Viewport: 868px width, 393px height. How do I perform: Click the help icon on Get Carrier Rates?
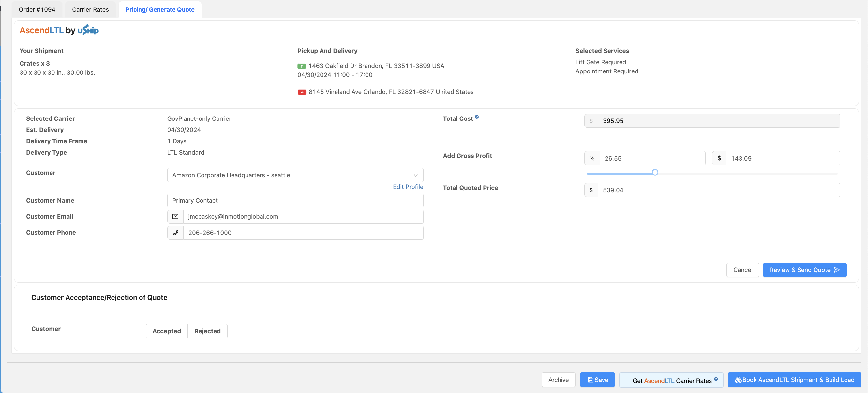[x=716, y=379]
